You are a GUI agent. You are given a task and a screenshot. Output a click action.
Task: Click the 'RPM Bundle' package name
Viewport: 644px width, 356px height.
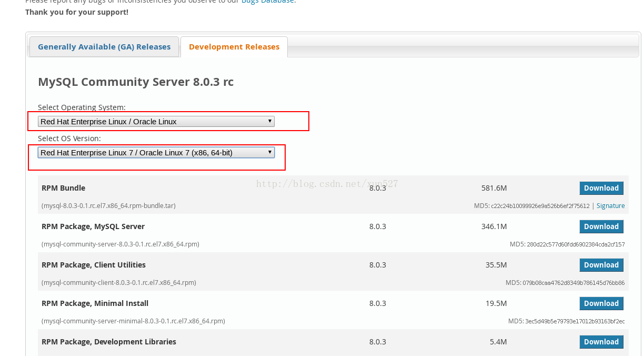pyautogui.click(x=63, y=188)
